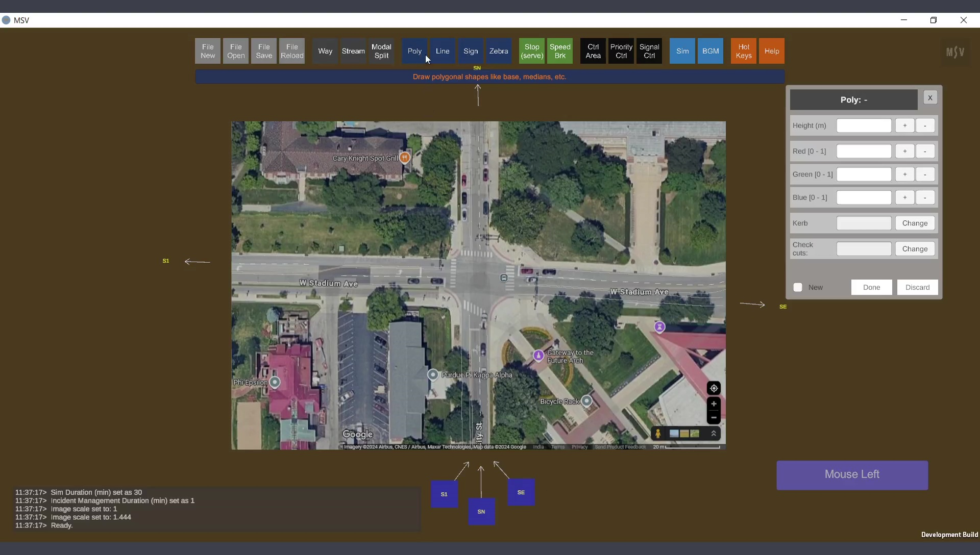980x555 pixels.
Task: Click the blue SN stream box
Action: 481,511
